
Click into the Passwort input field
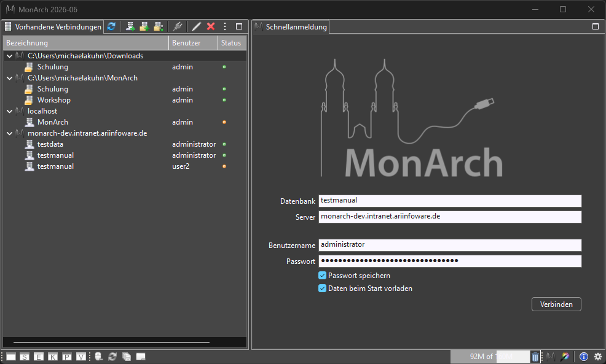tap(450, 261)
